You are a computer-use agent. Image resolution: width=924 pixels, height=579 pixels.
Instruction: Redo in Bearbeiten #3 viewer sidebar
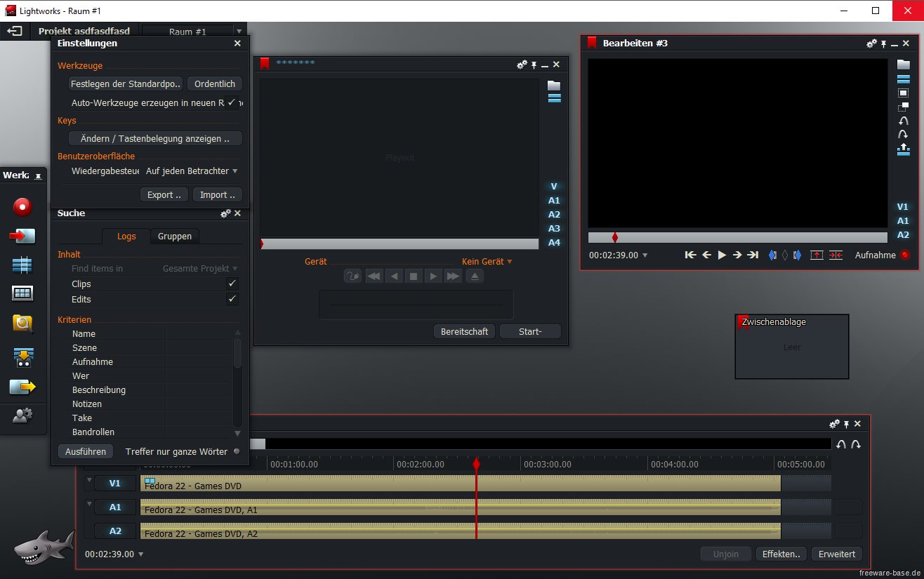[904, 134]
